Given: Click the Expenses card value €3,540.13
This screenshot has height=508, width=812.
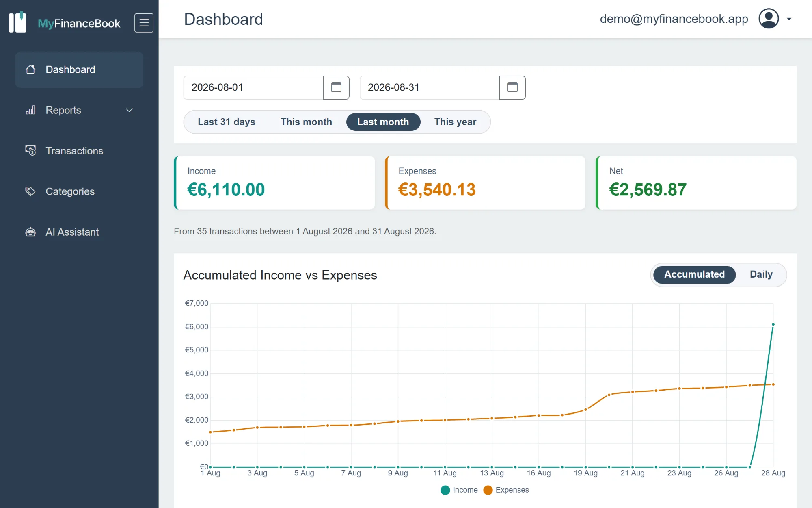Looking at the screenshot, I should pos(437,190).
